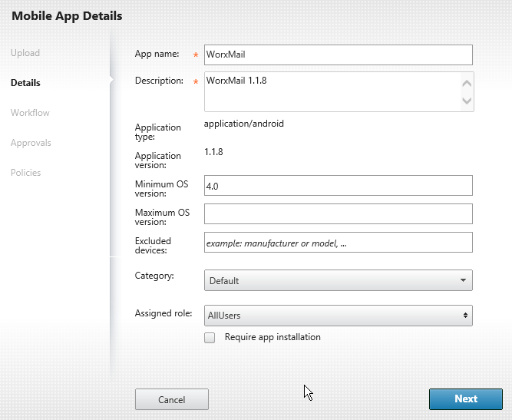The image size is (512, 420).
Task: Open the Category dropdown
Action: pos(338,280)
